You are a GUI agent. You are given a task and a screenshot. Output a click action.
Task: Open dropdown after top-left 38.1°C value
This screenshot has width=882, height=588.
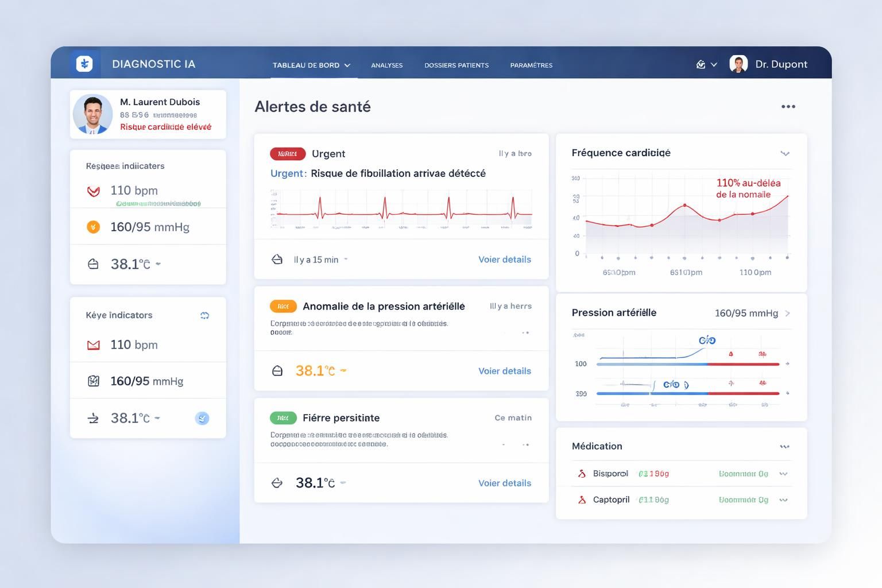(x=158, y=264)
